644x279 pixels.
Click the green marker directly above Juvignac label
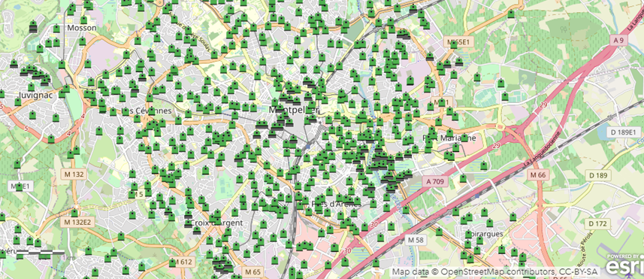32,86
